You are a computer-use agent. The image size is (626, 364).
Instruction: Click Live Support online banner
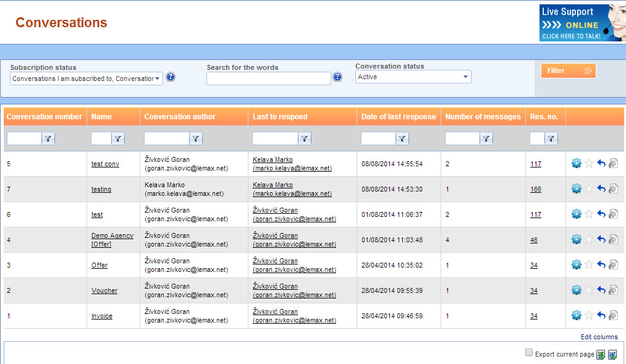(x=583, y=23)
